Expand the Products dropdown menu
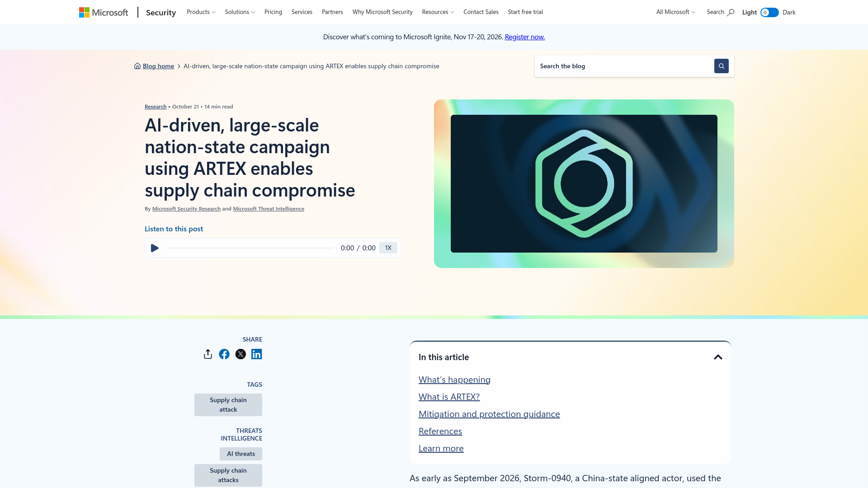Viewport: 868px width, 488px height. (x=201, y=12)
